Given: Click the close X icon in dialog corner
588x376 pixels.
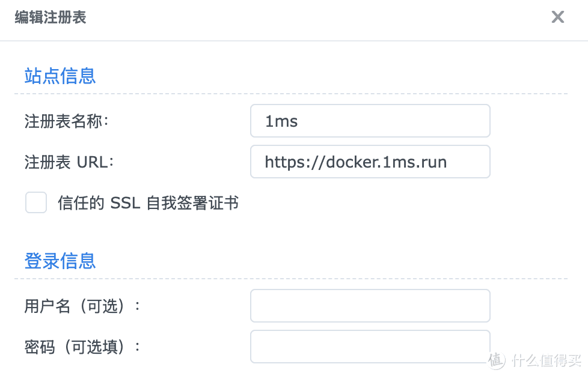Looking at the screenshot, I should [557, 17].
